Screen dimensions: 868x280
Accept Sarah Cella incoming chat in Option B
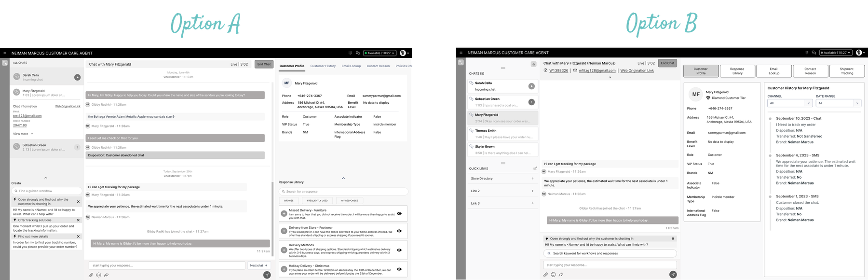click(531, 86)
